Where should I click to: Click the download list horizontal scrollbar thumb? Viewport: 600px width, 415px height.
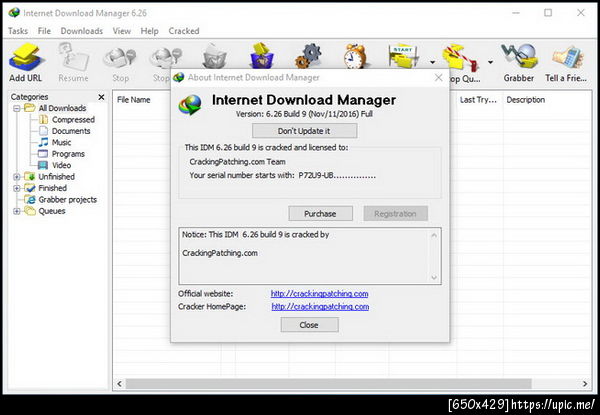click(328, 384)
